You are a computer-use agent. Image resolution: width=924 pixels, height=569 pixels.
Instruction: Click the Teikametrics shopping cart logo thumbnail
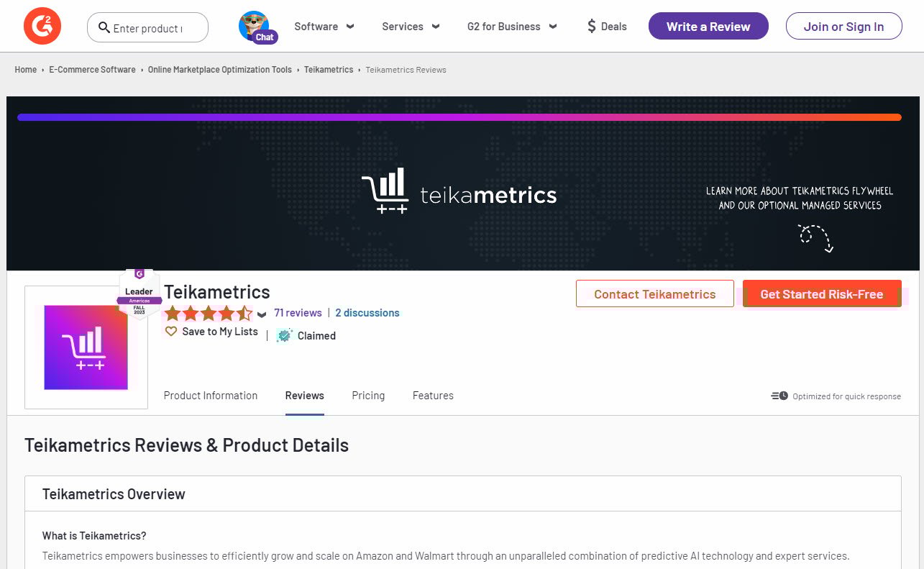tap(86, 347)
